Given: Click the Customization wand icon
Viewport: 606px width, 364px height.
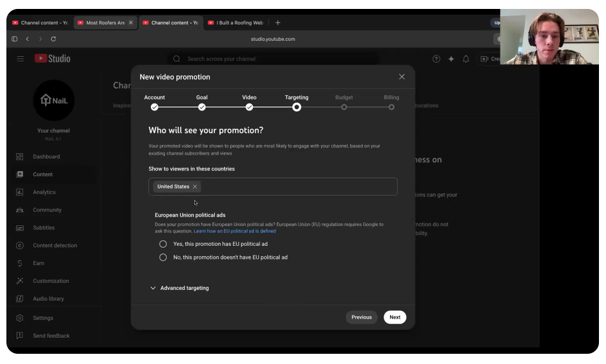Looking at the screenshot, I should 20,281.
